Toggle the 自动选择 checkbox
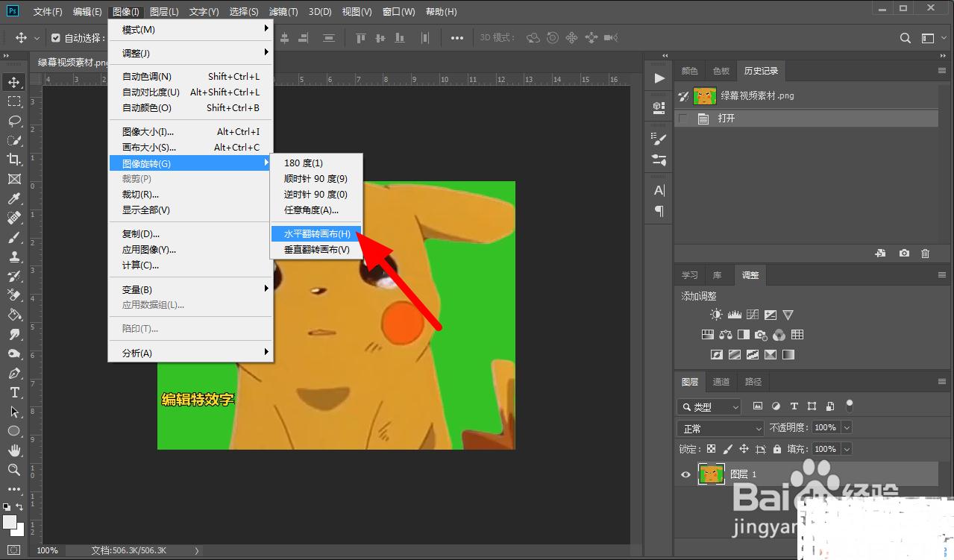Screen dimensions: 954x560 (x=56, y=38)
